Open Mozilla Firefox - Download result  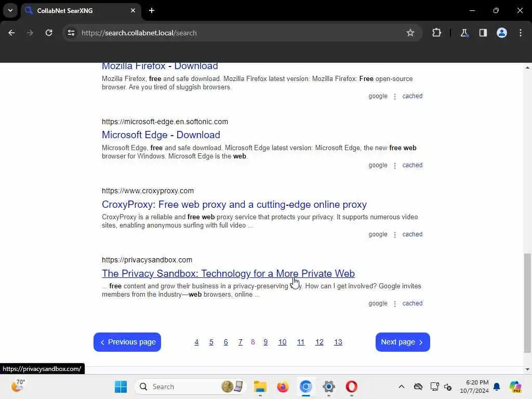coord(160,66)
